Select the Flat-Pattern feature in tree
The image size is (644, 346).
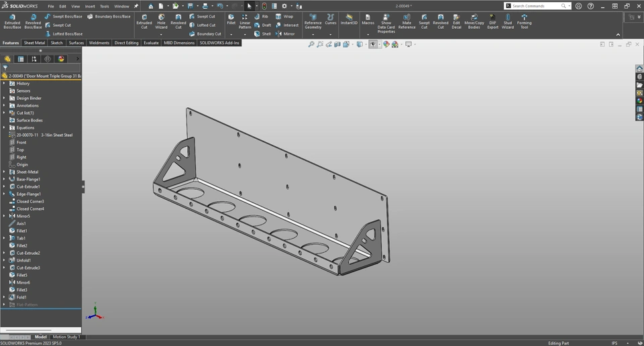click(27, 304)
